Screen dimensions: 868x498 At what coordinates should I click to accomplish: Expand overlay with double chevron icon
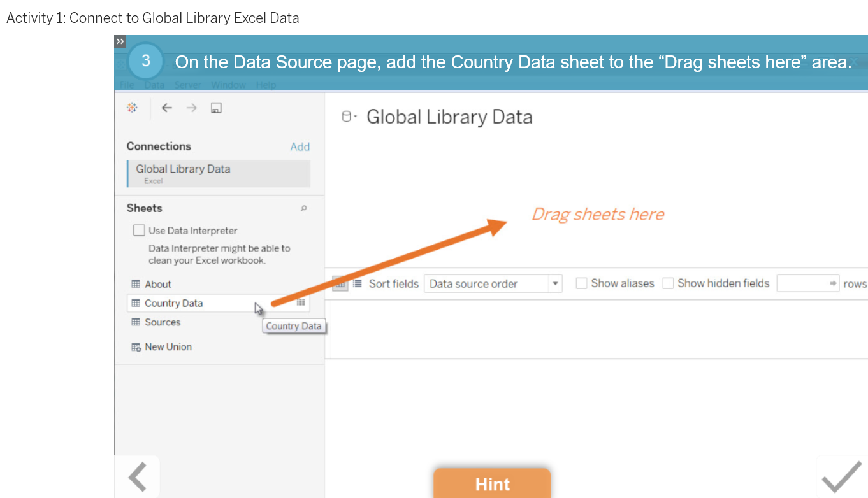click(120, 41)
